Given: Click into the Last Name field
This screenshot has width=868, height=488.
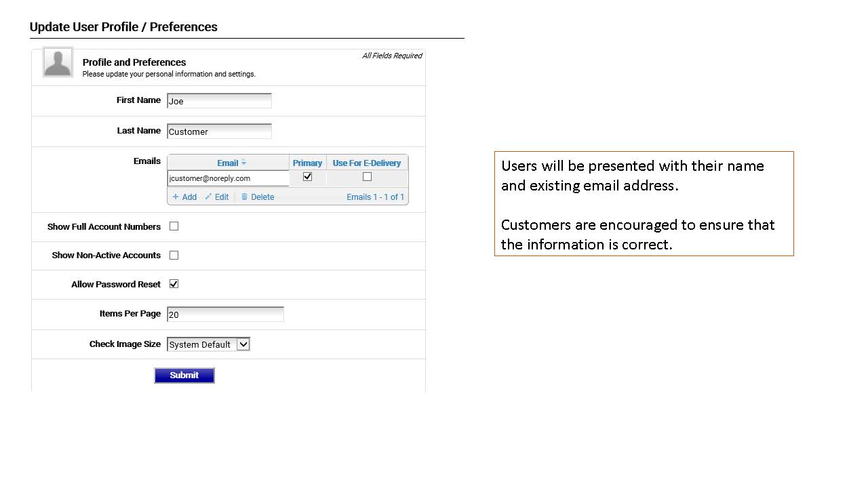Looking at the screenshot, I should (219, 131).
